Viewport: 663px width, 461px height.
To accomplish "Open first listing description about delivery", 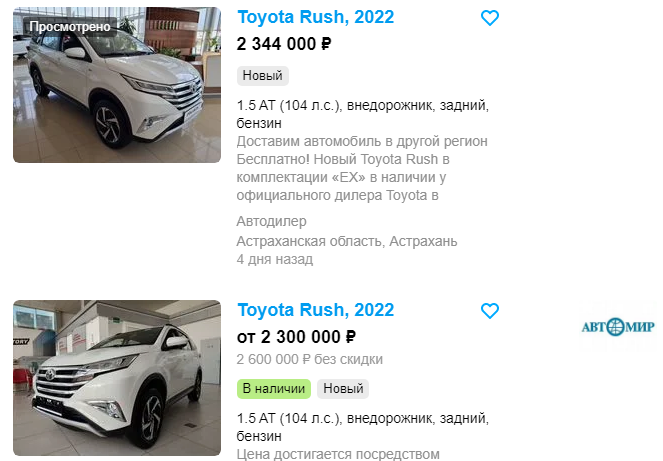I will [362, 168].
